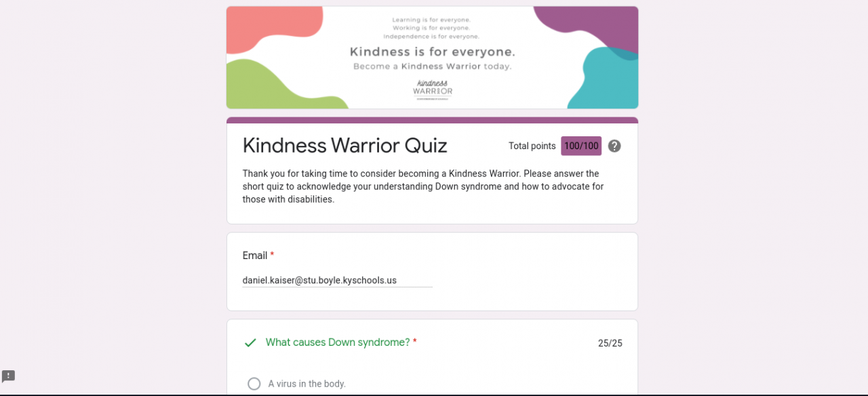Click the "Kindness is for everyone." headline
This screenshot has width=868, height=396.
[x=433, y=52]
